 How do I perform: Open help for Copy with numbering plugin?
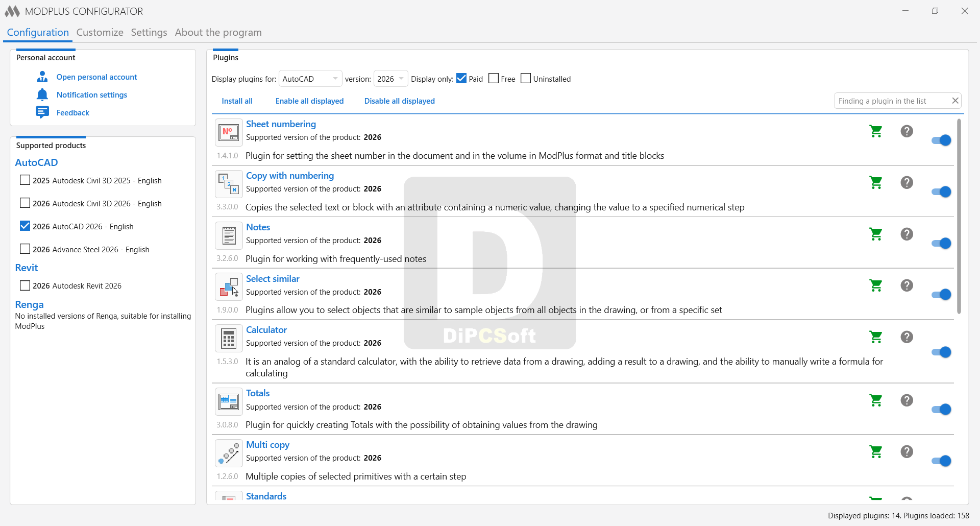(x=906, y=182)
